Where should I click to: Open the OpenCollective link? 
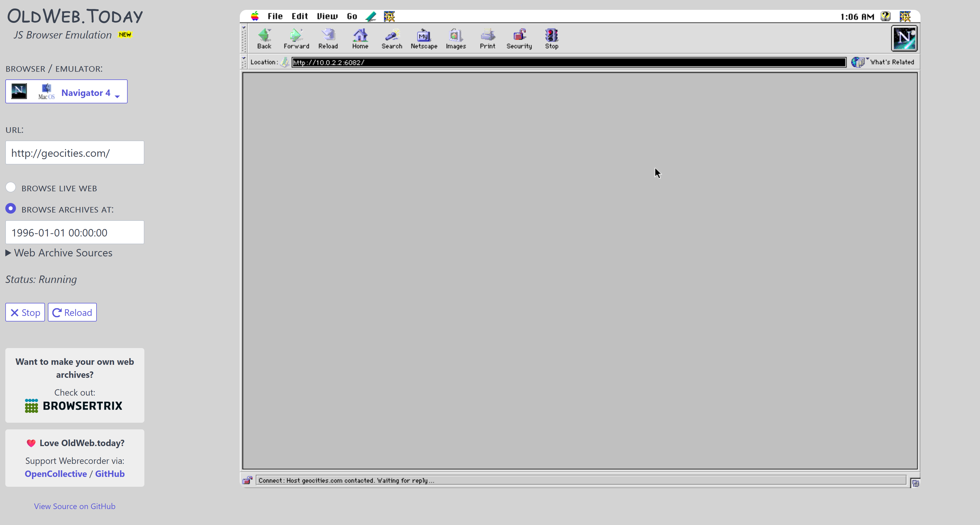click(x=56, y=474)
